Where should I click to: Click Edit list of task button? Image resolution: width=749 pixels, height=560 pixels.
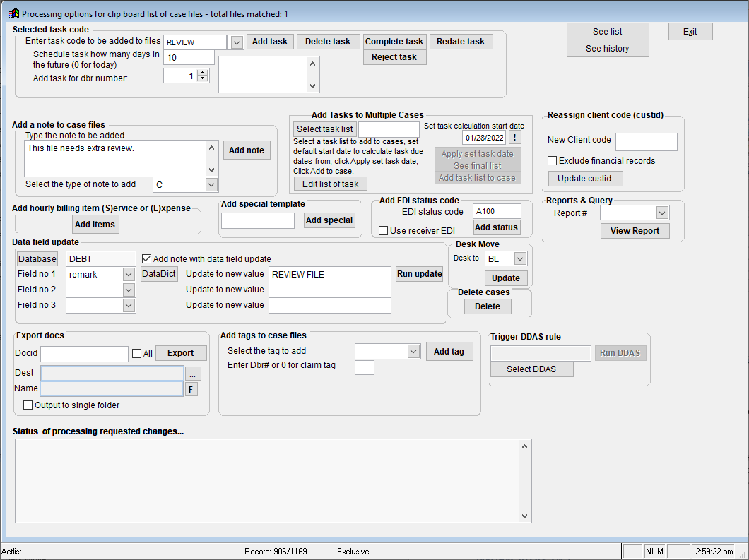click(x=330, y=184)
